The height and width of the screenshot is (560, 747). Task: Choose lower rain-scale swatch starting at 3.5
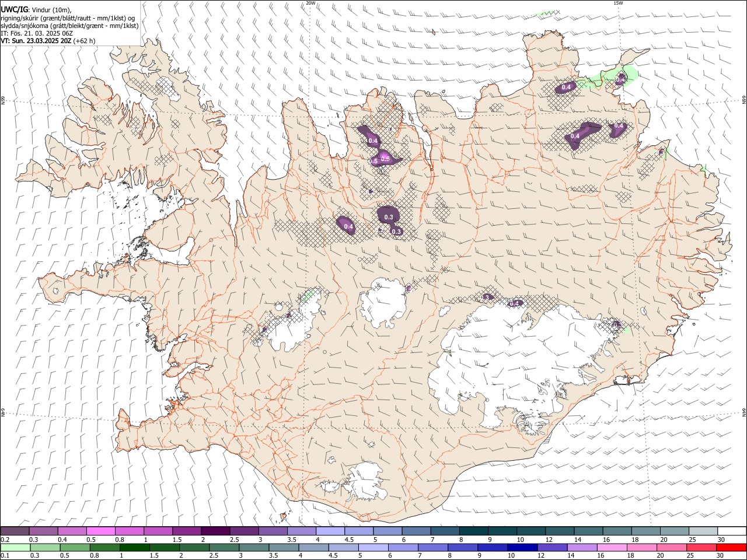point(283,548)
